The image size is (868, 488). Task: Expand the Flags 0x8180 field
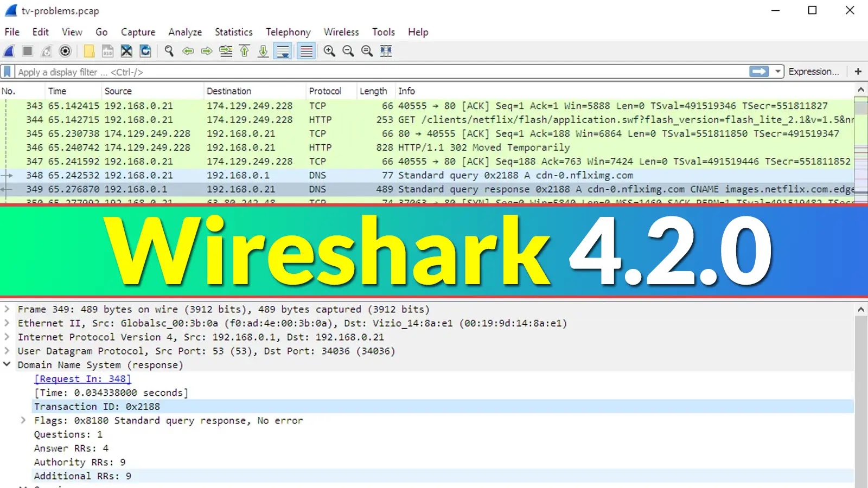coord(23,420)
